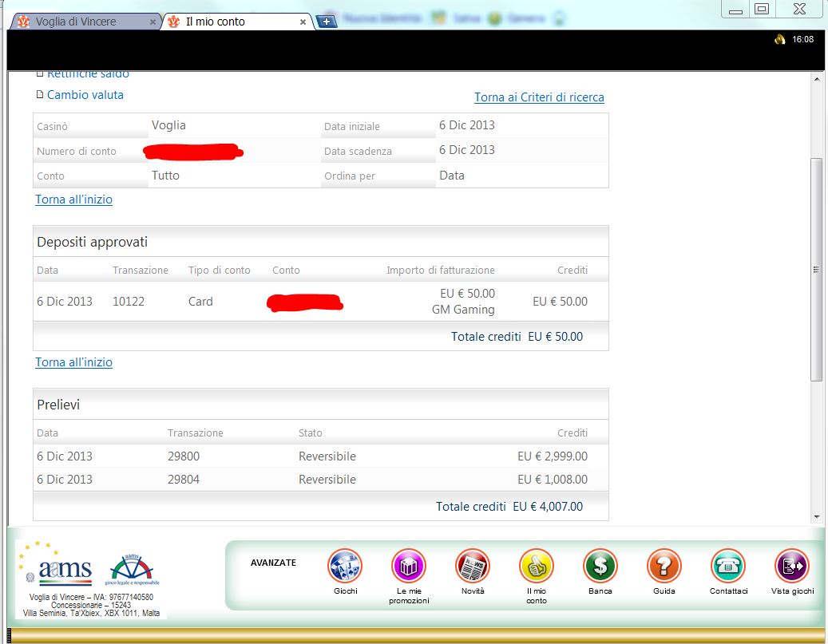Click the gioco legale e responsabile logo
The image size is (828, 644).
pyautogui.click(x=132, y=570)
